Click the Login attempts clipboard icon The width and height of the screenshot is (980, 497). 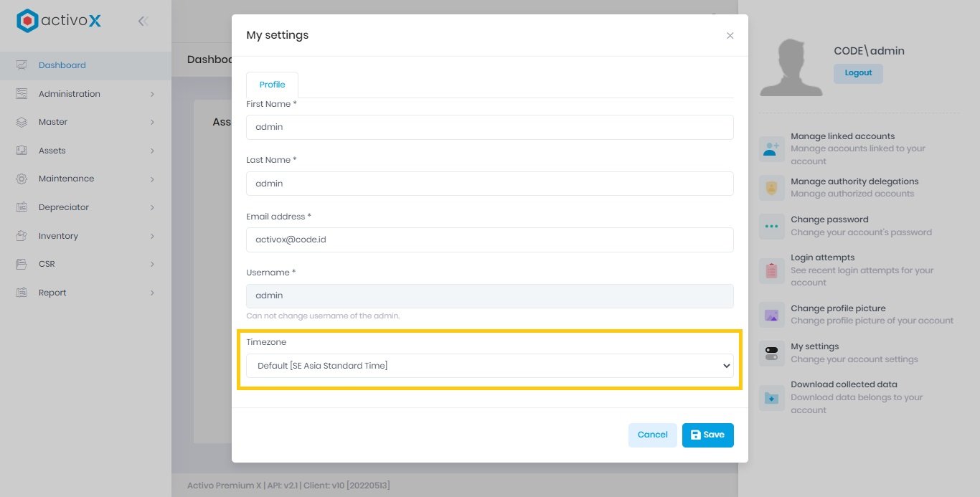point(771,270)
